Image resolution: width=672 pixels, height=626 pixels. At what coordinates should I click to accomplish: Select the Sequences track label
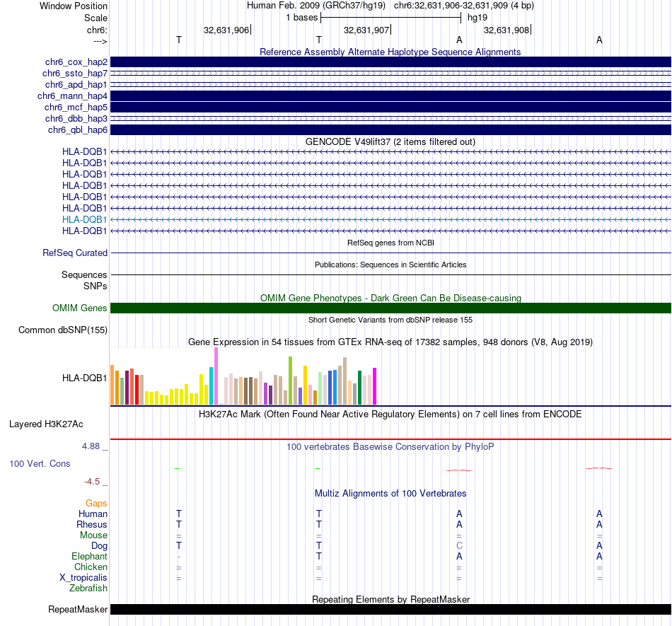coord(84,274)
